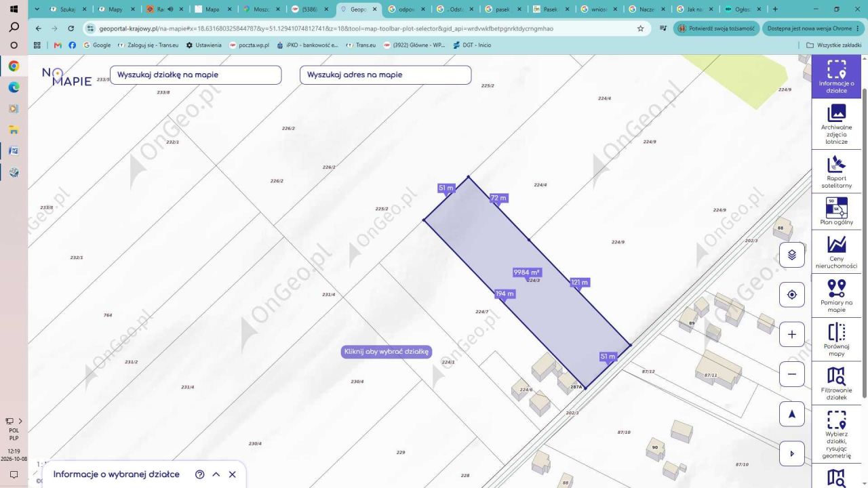Reload the geoportal page
868x488 pixels.
(71, 28)
